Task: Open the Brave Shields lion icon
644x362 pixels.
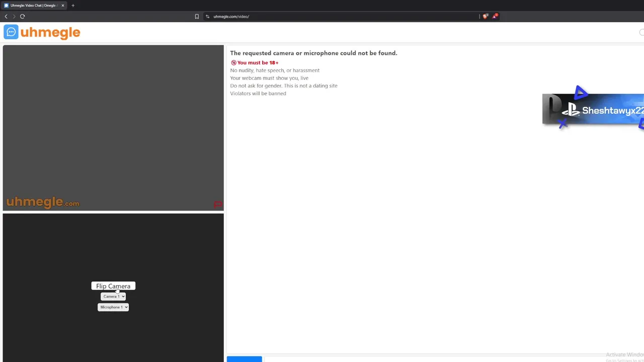Action: 485,16
